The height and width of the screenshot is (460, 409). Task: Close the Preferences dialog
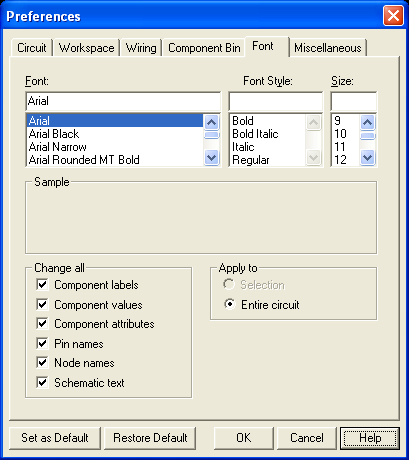tap(393, 16)
